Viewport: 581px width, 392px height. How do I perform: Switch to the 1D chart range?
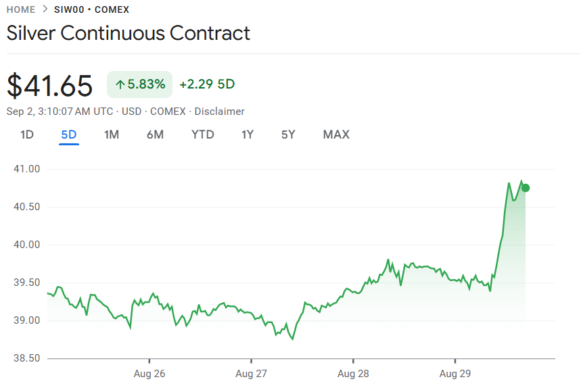[26, 134]
